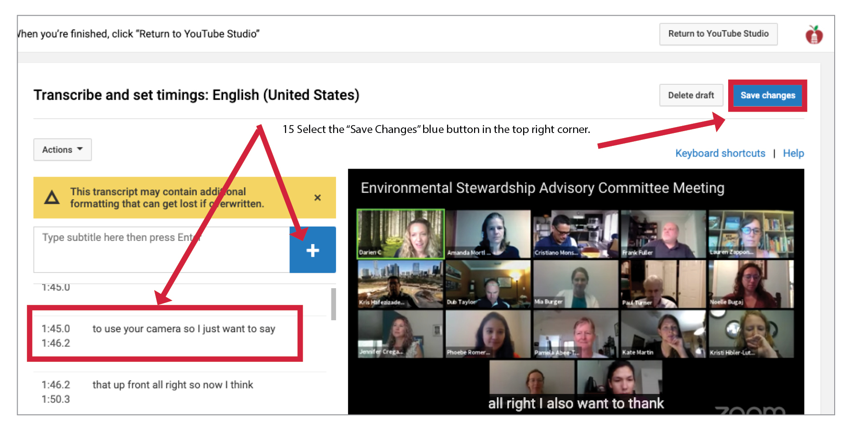This screenshot has width=868, height=430.
Task: Dismiss the yellow transcript warning banner
Action: (317, 198)
